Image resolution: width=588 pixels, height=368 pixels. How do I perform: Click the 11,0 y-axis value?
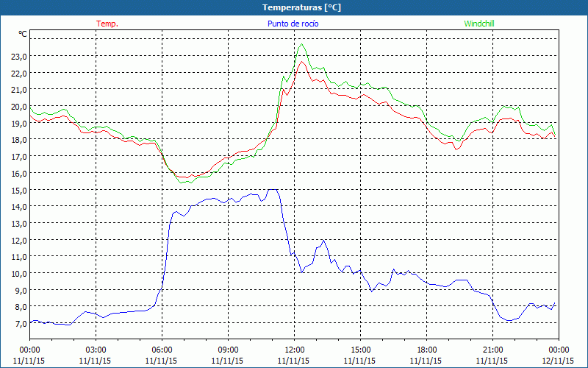pos(19,257)
